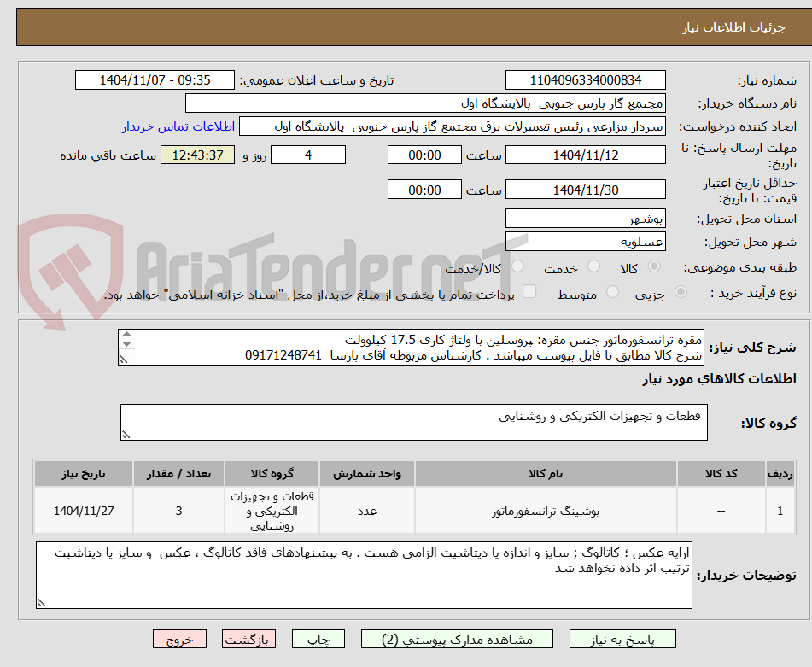The image size is (812, 667).
Task: Click the ردیف column header
Action: tap(780, 473)
